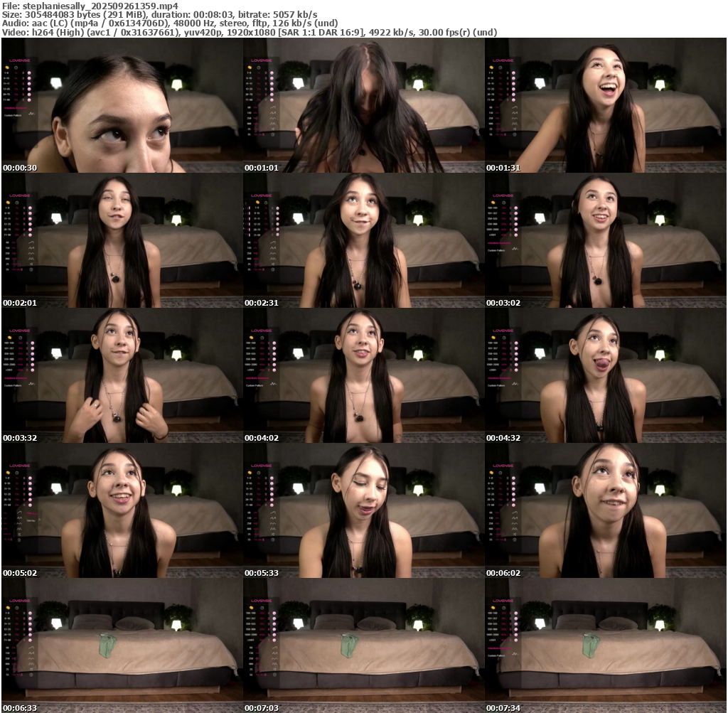Open the frame at 00:02:01
Image resolution: width=728 pixels, height=713 pixels.
point(122,240)
